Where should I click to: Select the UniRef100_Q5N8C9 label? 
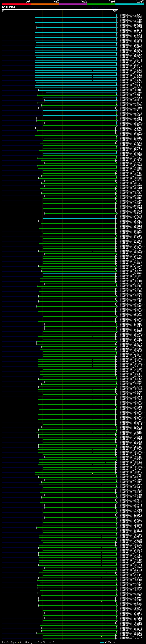click(x=131, y=50)
